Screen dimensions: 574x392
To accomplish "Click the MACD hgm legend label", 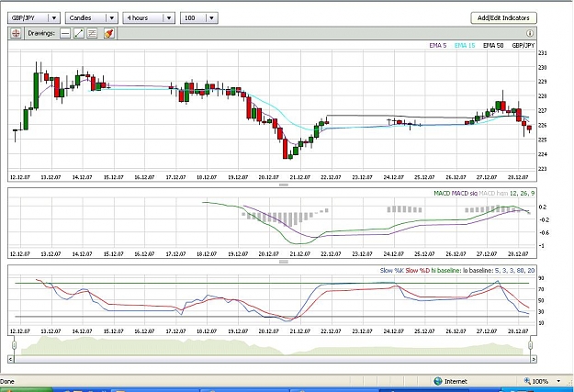I will click(x=493, y=193).
